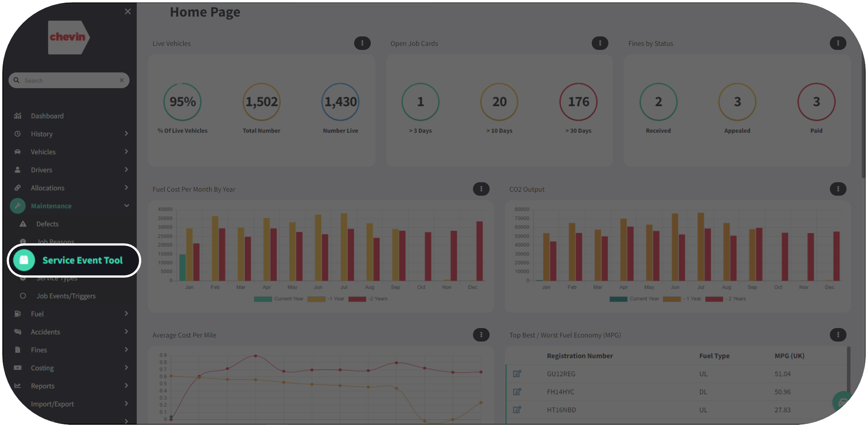Select Job Events/Triggers submenu item
The height and width of the screenshot is (427, 868).
tap(66, 296)
